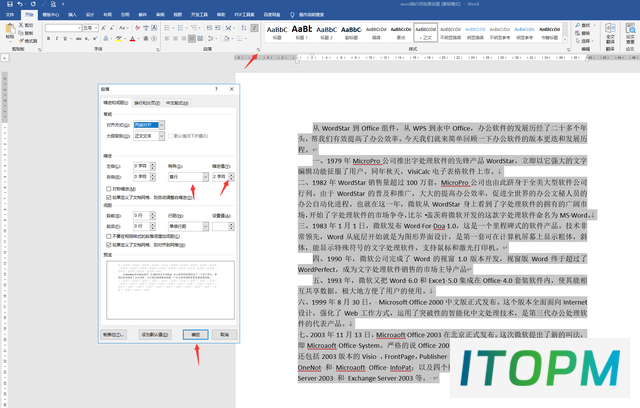Open the font name dropdown in the ribbon
640x408 pixels.
[79, 28]
